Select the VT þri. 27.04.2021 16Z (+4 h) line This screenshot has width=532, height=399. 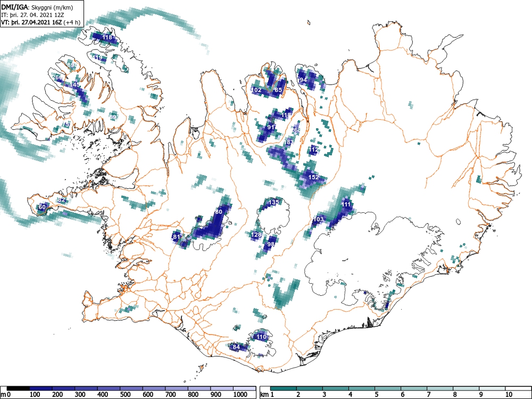(x=41, y=23)
